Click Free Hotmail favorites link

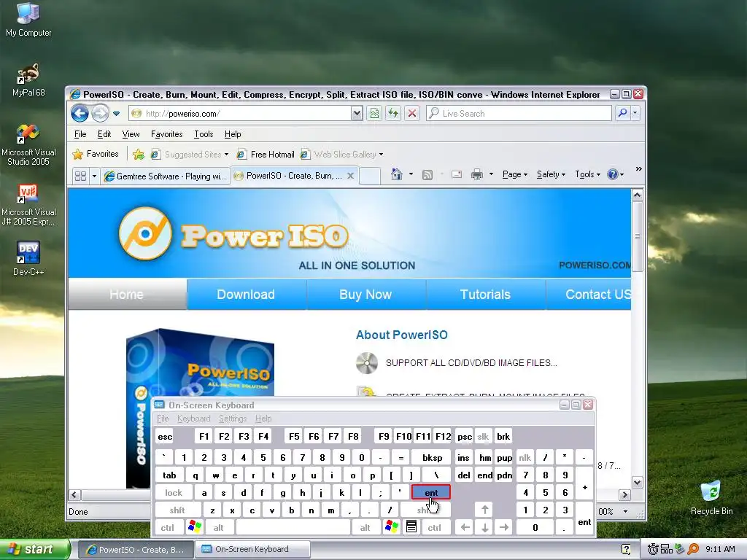pyautogui.click(x=266, y=155)
